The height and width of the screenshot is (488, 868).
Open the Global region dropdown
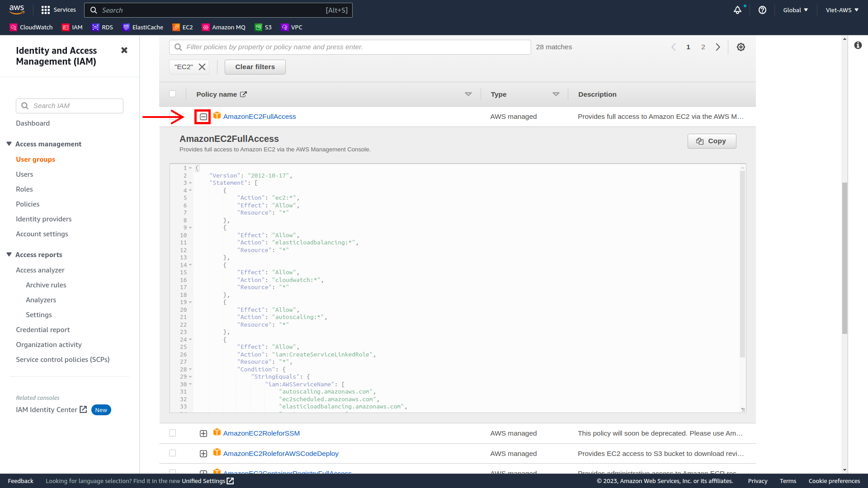tap(796, 10)
